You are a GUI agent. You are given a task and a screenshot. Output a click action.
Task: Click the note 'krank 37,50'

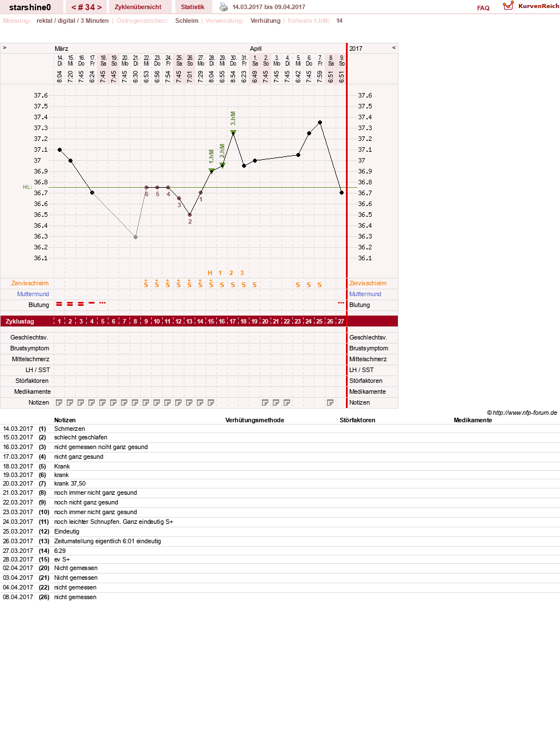pos(70,483)
